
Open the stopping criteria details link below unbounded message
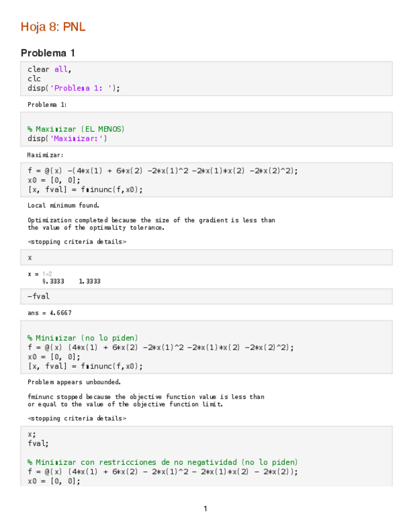coord(77,418)
